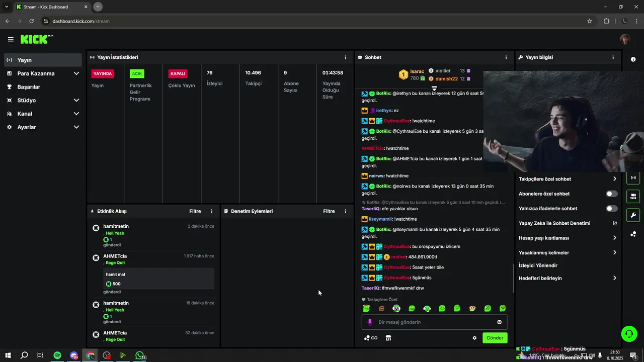Click username TaseriiQ in last chat message

371,288
